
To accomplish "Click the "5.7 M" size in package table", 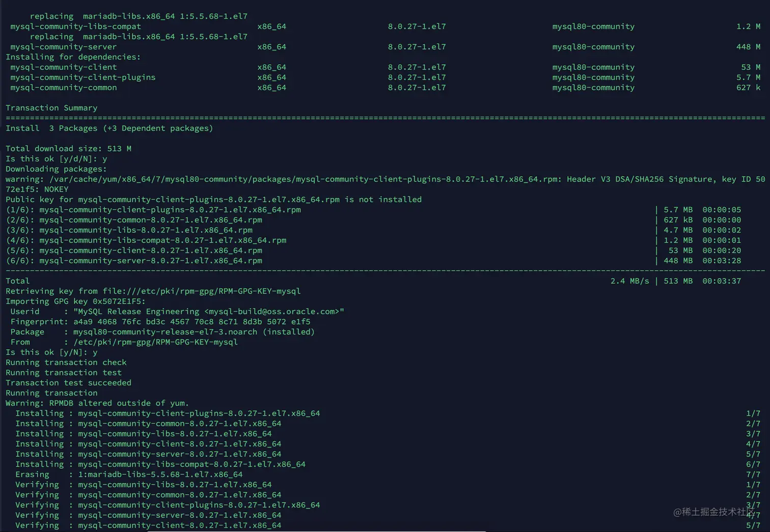I will click(x=748, y=77).
